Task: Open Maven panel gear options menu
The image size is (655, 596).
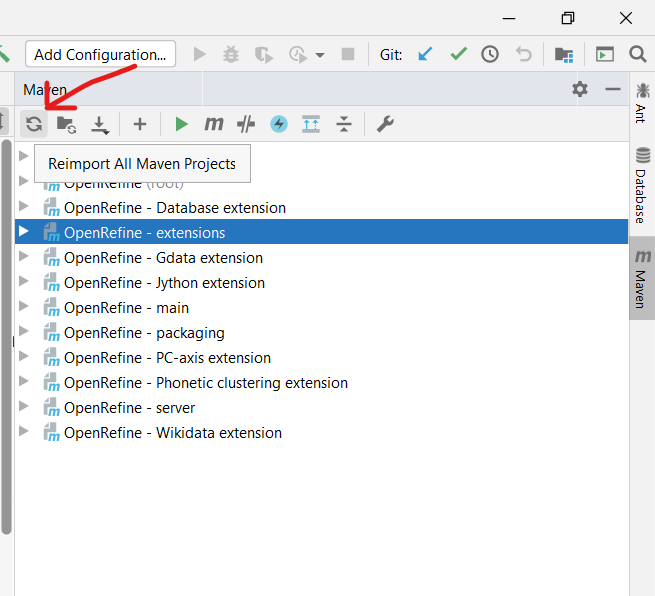Action: click(x=580, y=89)
